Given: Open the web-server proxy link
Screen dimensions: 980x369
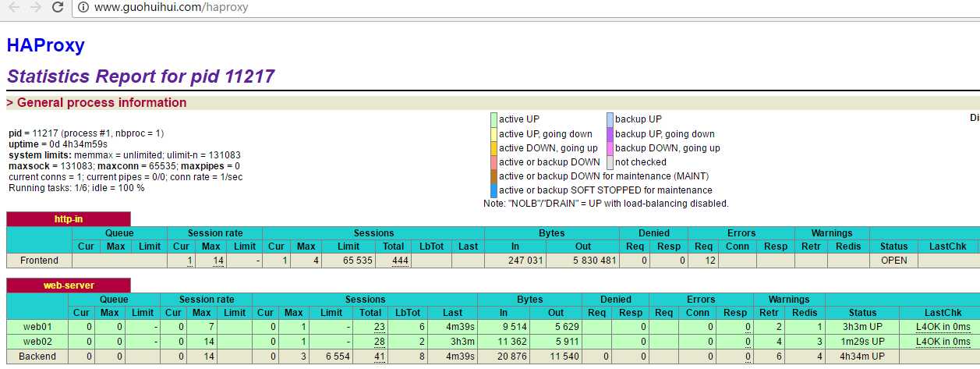Looking at the screenshot, I should pyautogui.click(x=69, y=286).
